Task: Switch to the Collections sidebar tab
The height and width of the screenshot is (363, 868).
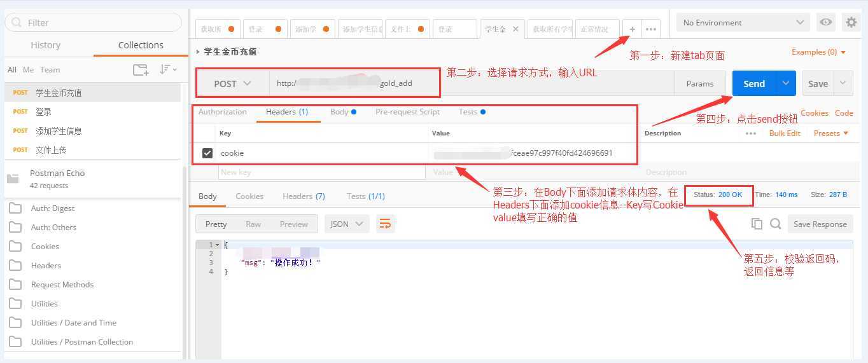Action: coord(141,45)
